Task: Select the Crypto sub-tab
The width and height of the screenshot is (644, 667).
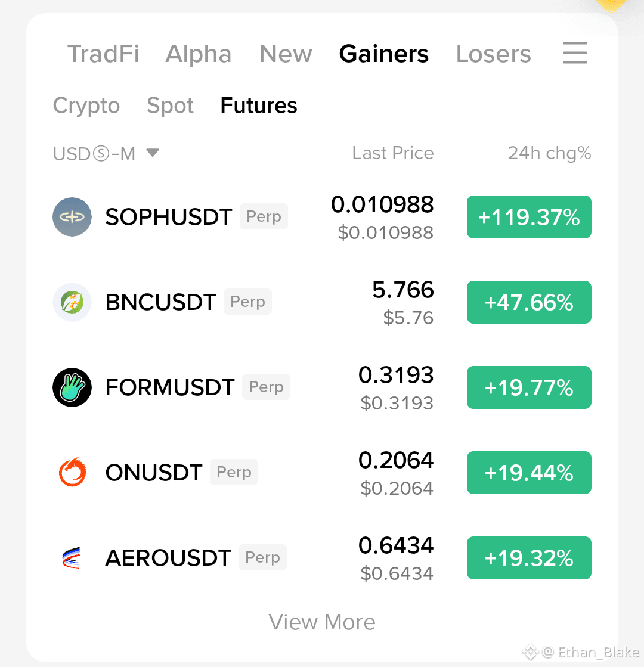Action: (86, 106)
